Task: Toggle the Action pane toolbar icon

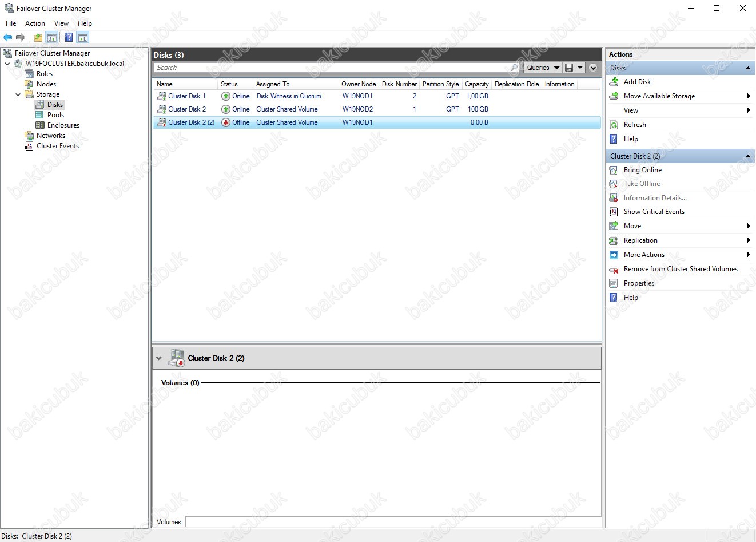Action: point(83,37)
